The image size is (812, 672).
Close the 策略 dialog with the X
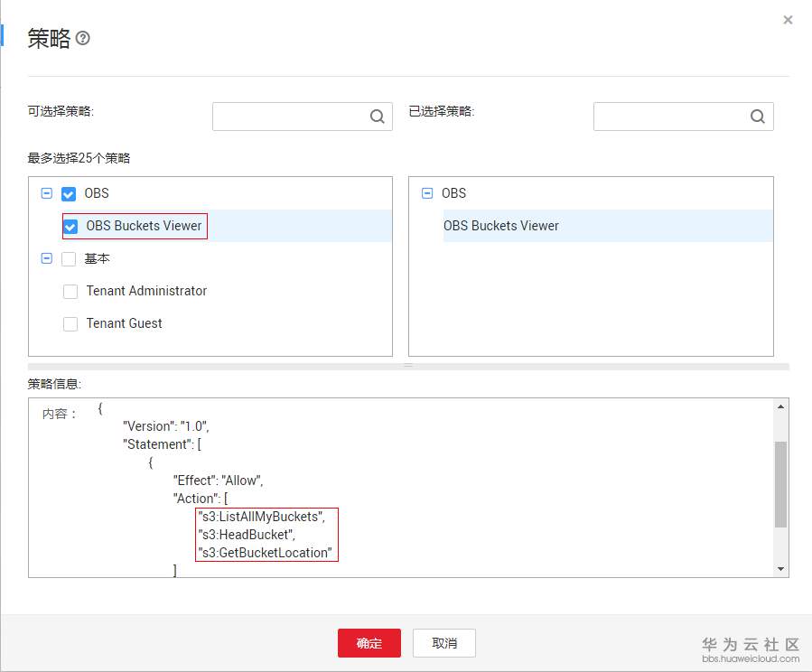click(x=788, y=20)
